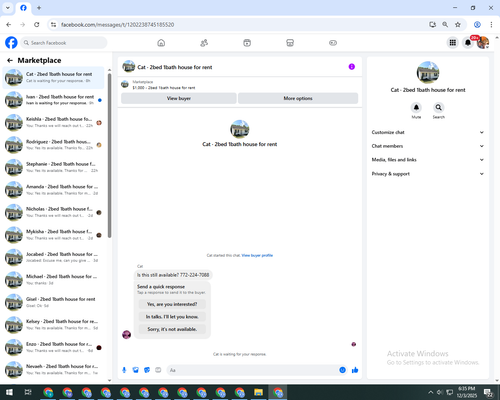Open Chrome profile avatar in toolbar
500x400 pixels.
pos(477,25)
